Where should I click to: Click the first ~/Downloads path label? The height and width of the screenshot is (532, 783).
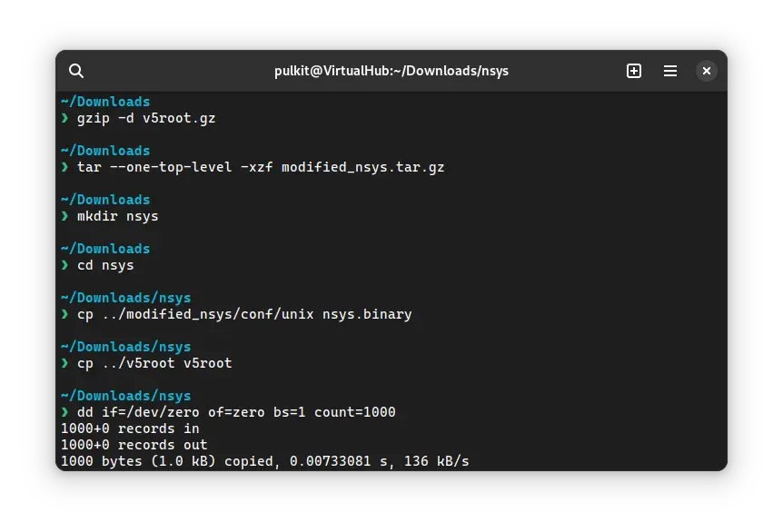tap(105, 101)
